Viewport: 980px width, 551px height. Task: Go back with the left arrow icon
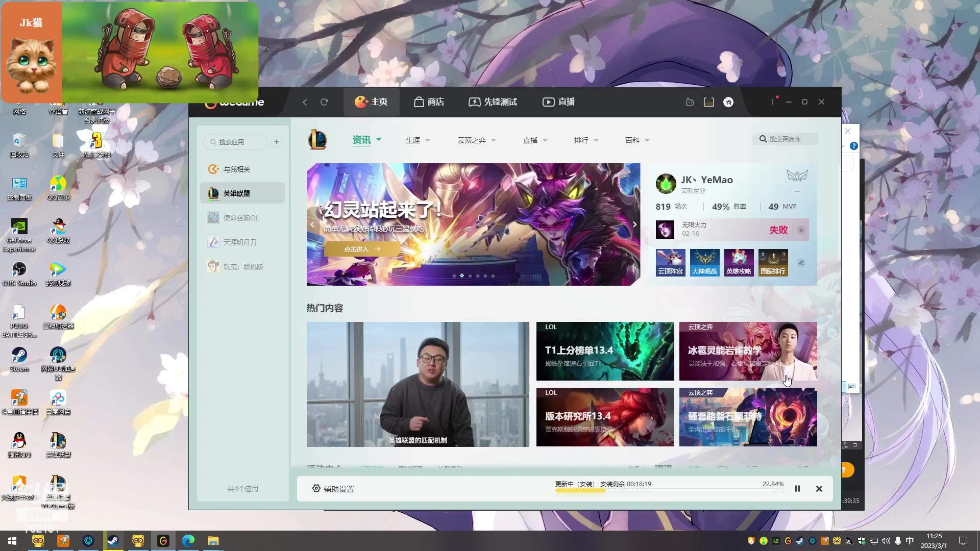[x=305, y=102]
